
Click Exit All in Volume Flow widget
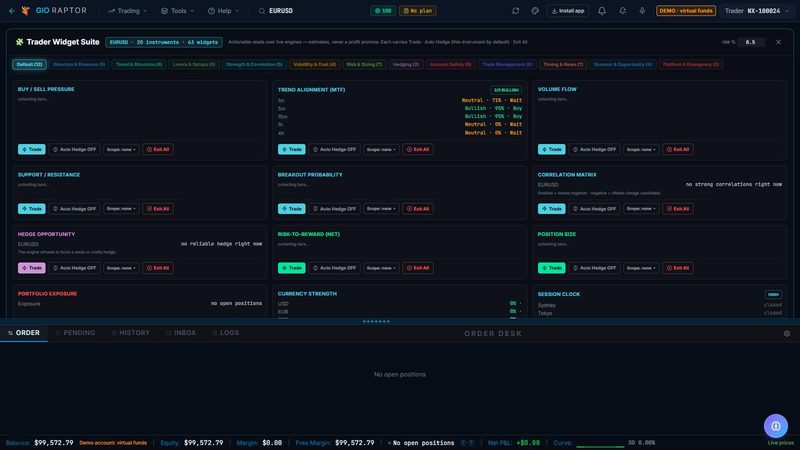tap(678, 149)
